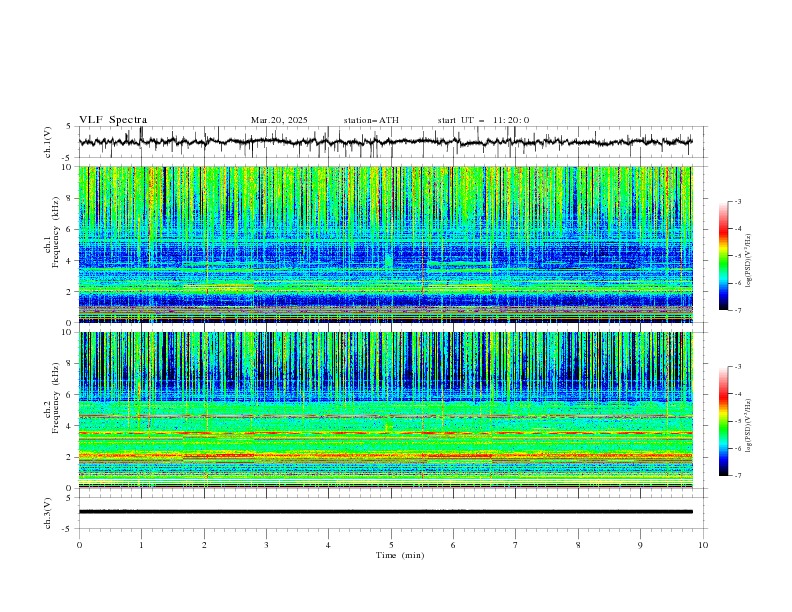Click ch.2 color bar log(PSD) label
Viewport: 792px width, 612px height.
(748, 426)
